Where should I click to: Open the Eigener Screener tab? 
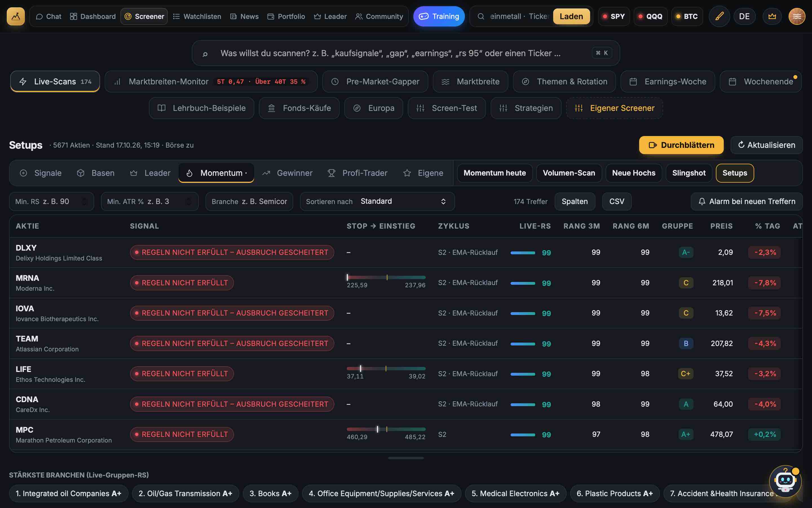614,108
